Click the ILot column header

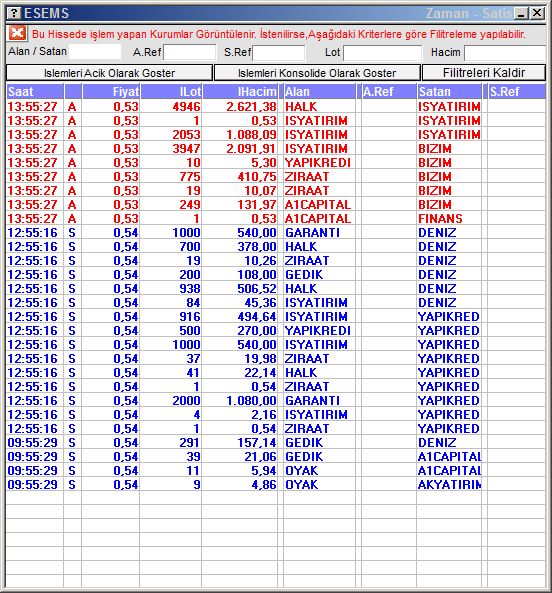171,92
